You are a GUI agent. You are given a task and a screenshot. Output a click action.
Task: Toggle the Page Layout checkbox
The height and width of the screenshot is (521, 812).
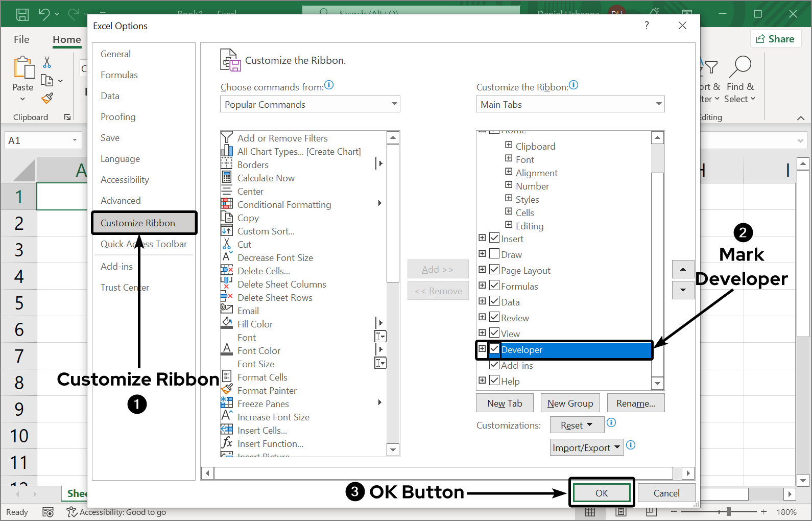(494, 270)
